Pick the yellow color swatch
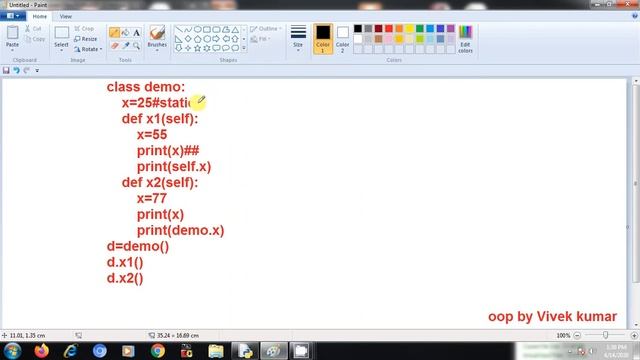 point(409,29)
